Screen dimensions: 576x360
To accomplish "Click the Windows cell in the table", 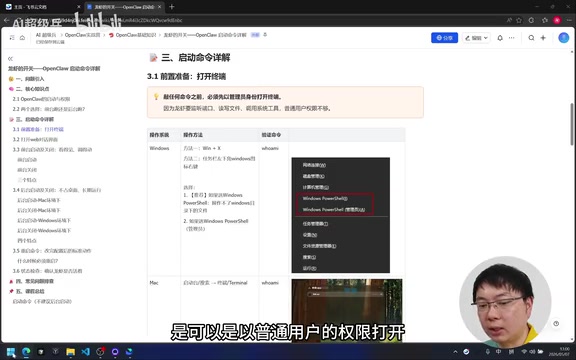I will [x=159, y=148].
